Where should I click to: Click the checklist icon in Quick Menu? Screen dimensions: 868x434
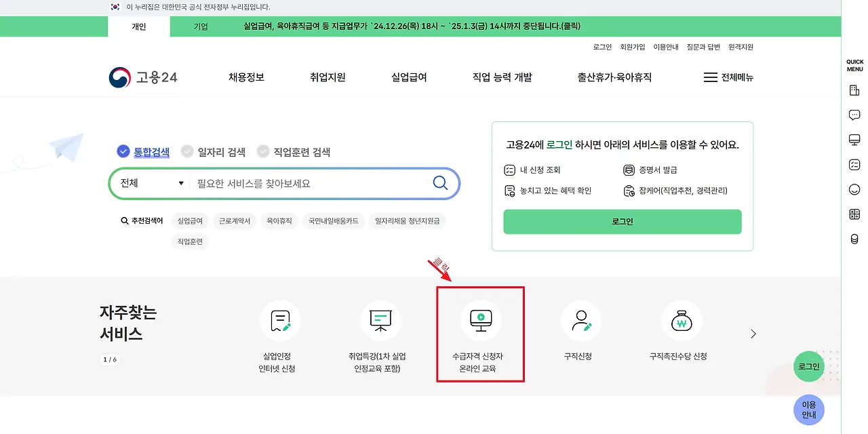854,165
